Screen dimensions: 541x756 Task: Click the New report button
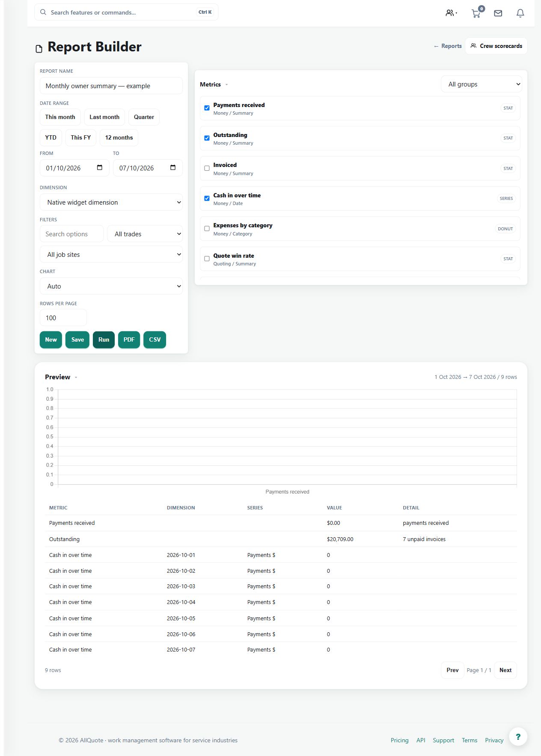point(51,339)
